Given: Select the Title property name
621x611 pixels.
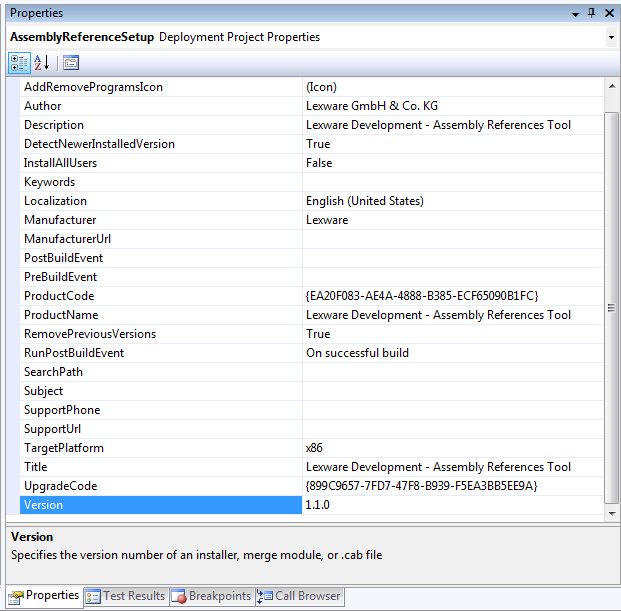Looking at the screenshot, I should pos(161,467).
